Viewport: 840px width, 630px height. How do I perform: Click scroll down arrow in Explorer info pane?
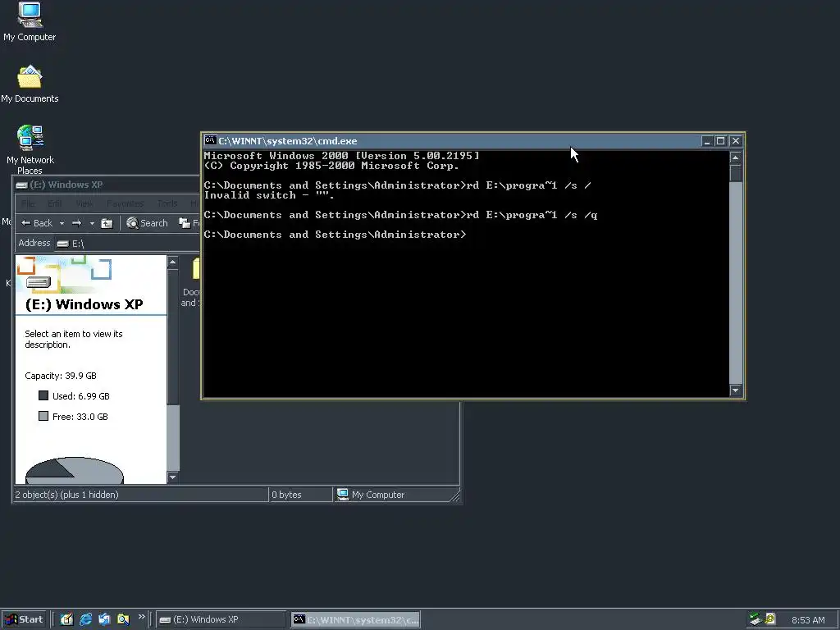(172, 477)
